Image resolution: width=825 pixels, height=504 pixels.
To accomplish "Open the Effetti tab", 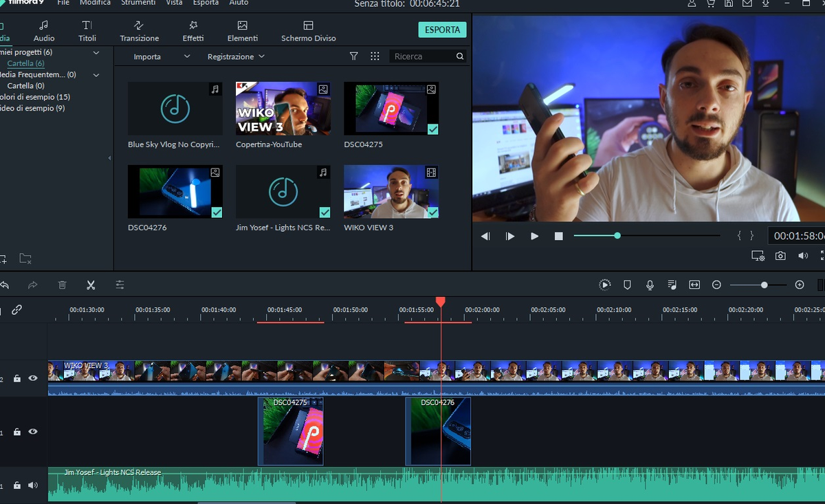I will [193, 31].
